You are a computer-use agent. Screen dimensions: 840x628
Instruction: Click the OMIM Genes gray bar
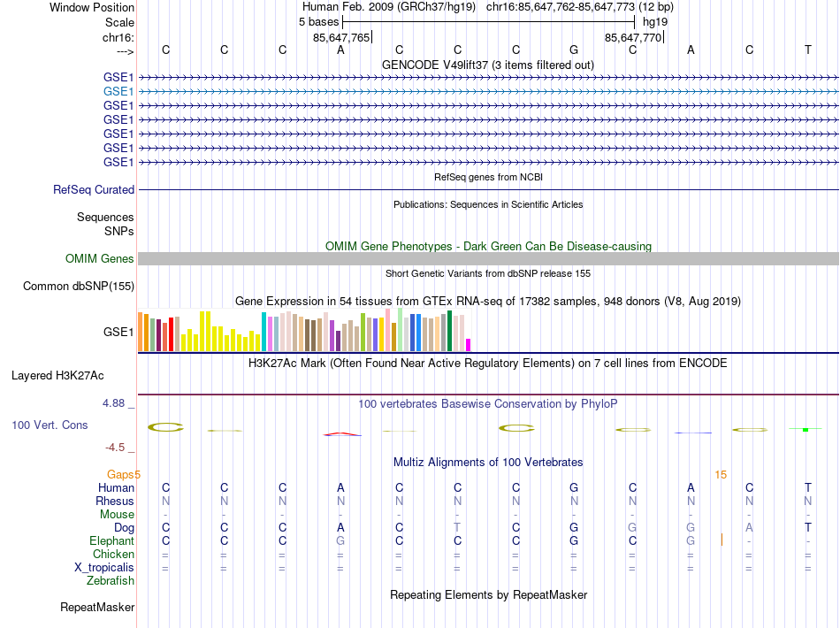click(488, 259)
